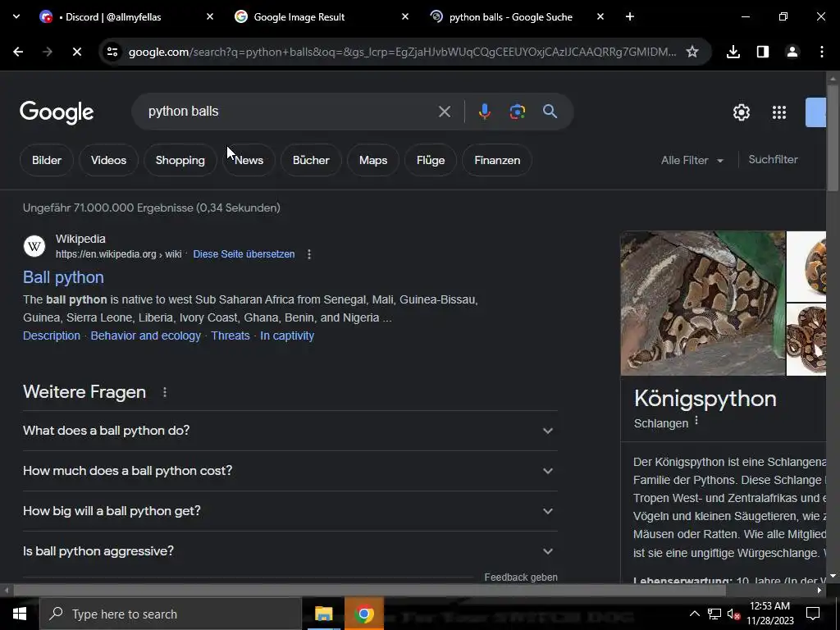Screen dimensions: 840x630
Task: Open the Description sitelink
Action: point(52,336)
